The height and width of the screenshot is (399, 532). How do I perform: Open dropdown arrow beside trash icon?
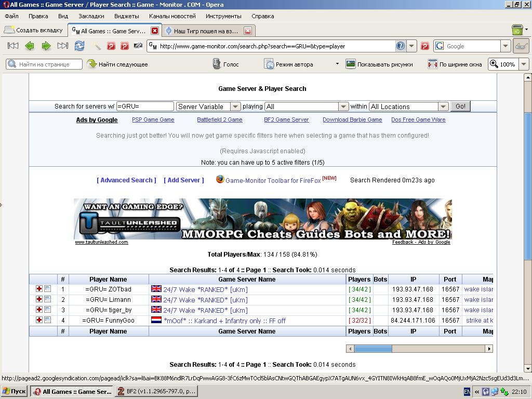[526, 30]
